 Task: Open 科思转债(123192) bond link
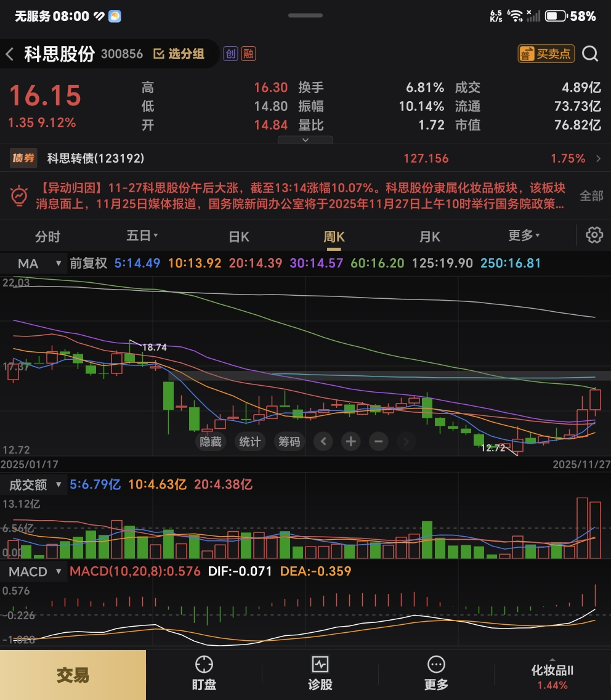(x=95, y=158)
